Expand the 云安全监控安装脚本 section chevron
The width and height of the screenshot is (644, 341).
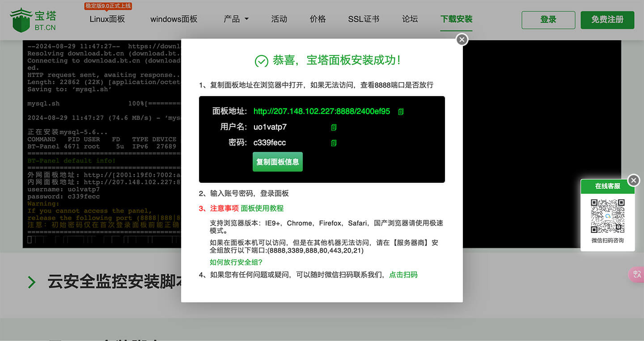point(32,282)
